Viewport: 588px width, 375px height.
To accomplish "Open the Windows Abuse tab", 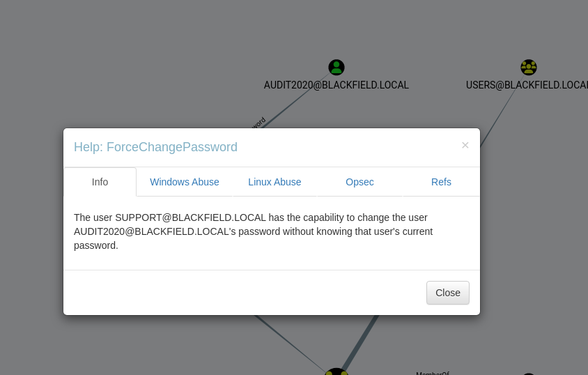I will (185, 182).
